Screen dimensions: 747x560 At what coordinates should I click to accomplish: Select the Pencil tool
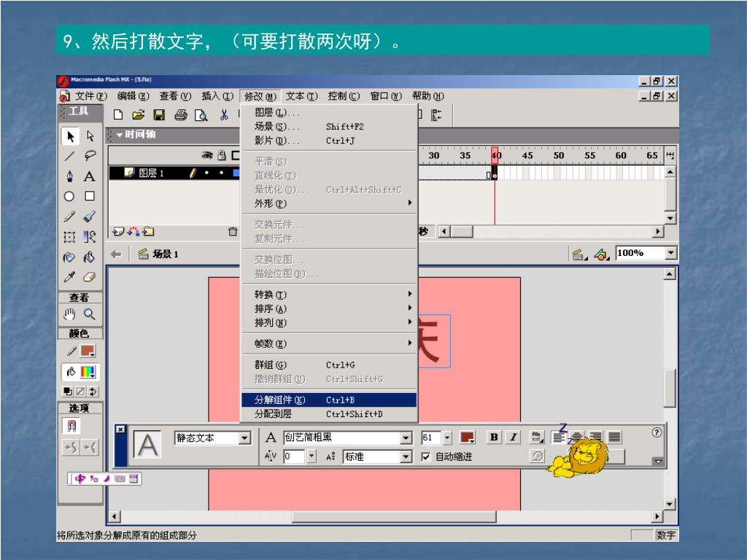tap(69, 217)
